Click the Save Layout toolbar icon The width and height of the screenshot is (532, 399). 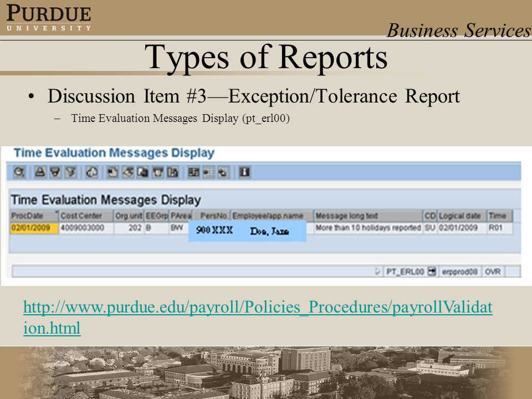(223, 172)
